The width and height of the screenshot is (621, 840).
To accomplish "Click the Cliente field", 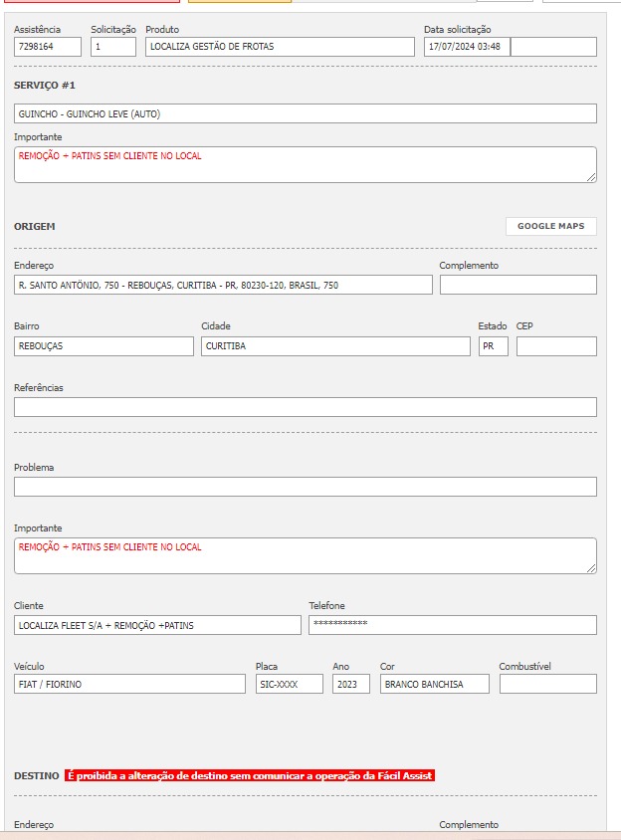I will pyautogui.click(x=156, y=625).
